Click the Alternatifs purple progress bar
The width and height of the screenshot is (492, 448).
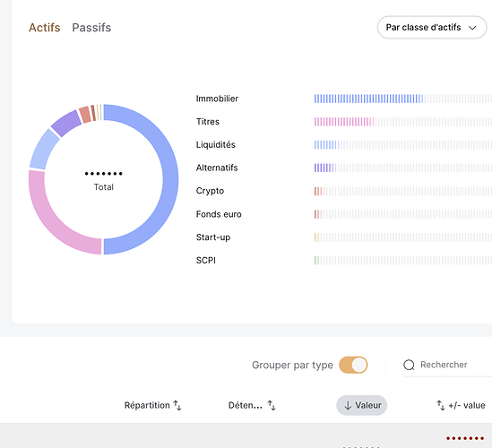click(x=324, y=168)
